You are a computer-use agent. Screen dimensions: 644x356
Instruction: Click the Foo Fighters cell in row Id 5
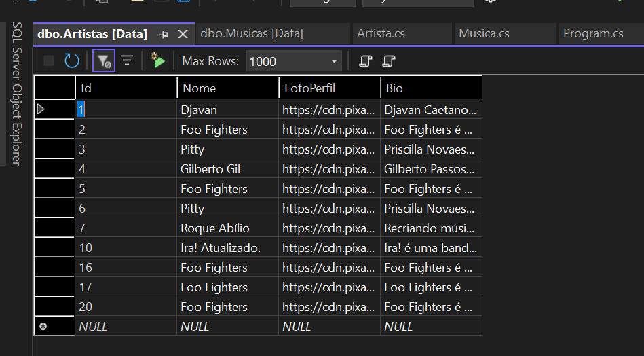pos(228,189)
